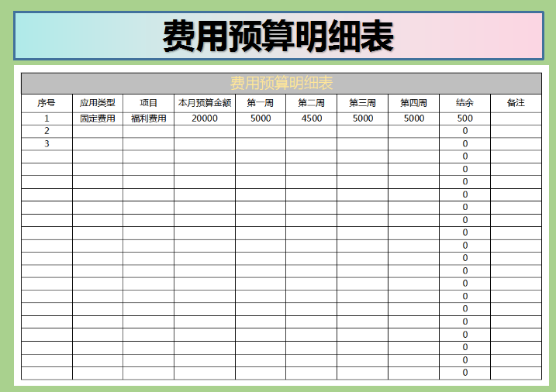Click the empty 应用类型 cell in row 2

point(98,131)
